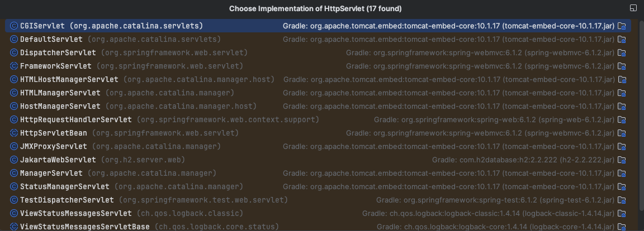Click logback-classic-1.4.14.jar location text
The height and width of the screenshot is (231, 644).
pos(489,214)
